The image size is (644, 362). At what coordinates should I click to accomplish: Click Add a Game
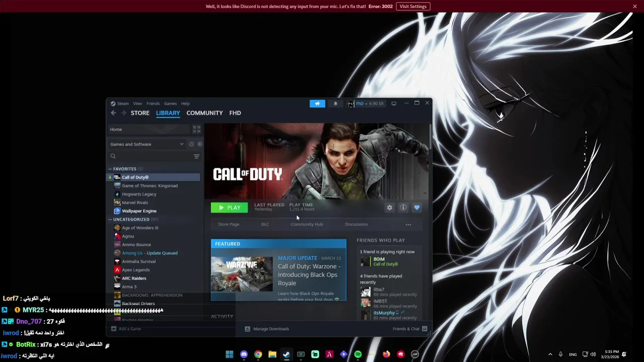(x=126, y=329)
